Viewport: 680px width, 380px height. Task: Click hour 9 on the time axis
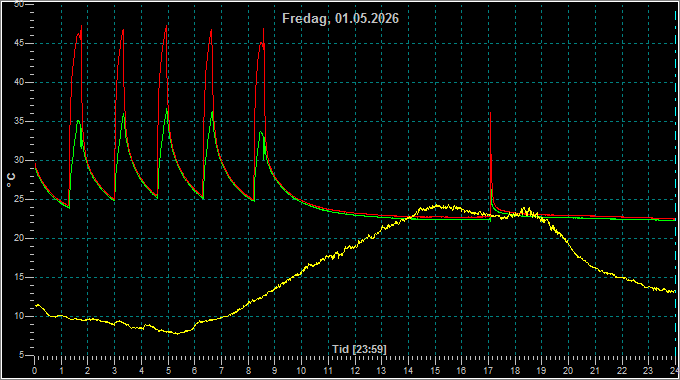pos(275,371)
